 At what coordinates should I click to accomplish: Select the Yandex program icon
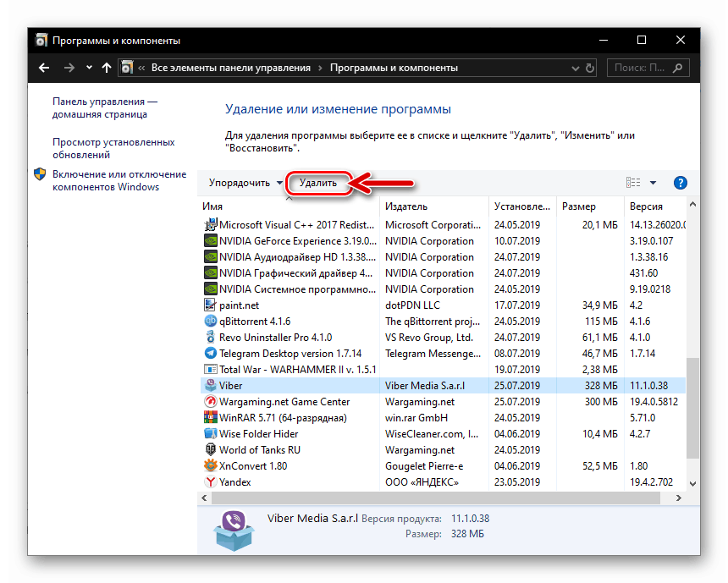(210, 482)
